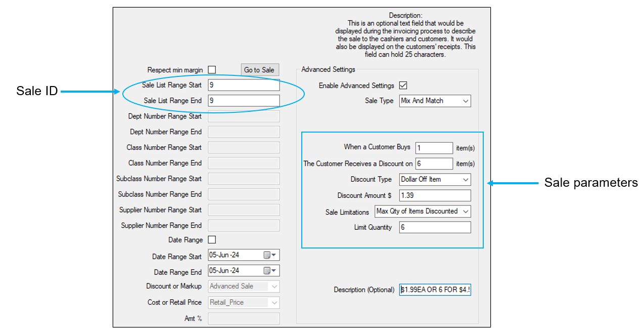This screenshot has width=644, height=331.
Task: Focus the Customer Receives a Discount on field
Action: (x=434, y=163)
